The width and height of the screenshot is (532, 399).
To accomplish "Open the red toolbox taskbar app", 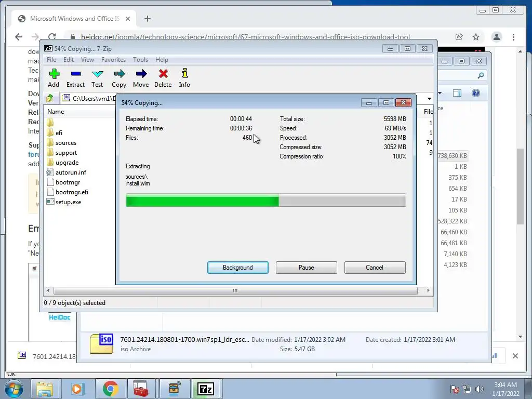I will [x=140, y=389].
